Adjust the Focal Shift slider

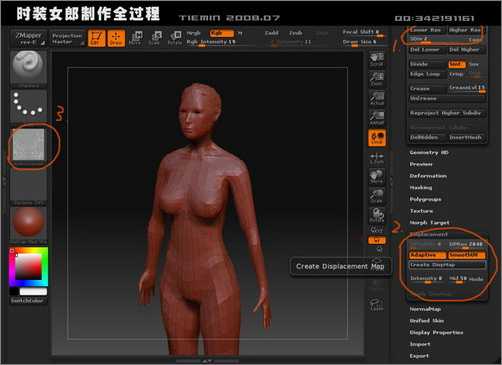363,32
